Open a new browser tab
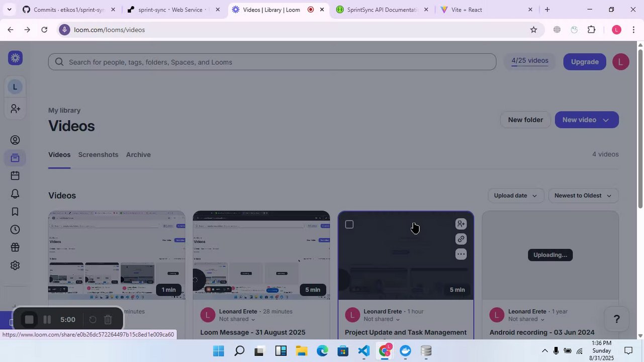This screenshot has height=362, width=644. click(x=547, y=10)
